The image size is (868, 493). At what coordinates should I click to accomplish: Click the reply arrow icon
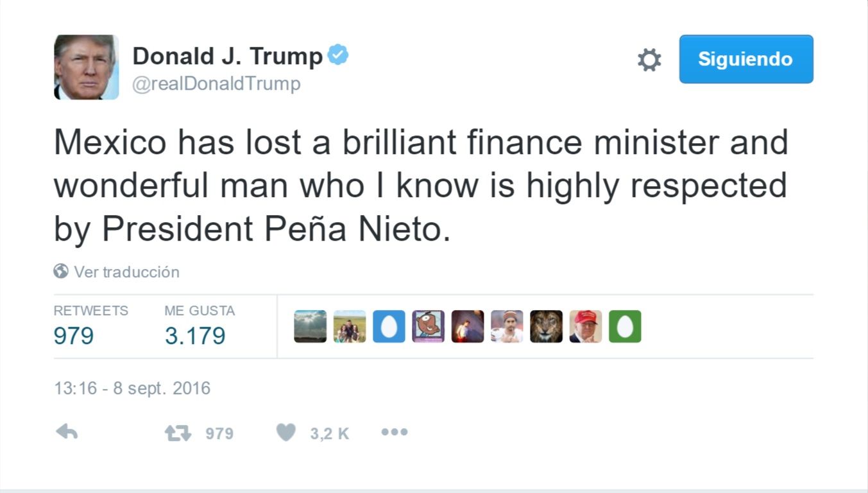tap(66, 432)
